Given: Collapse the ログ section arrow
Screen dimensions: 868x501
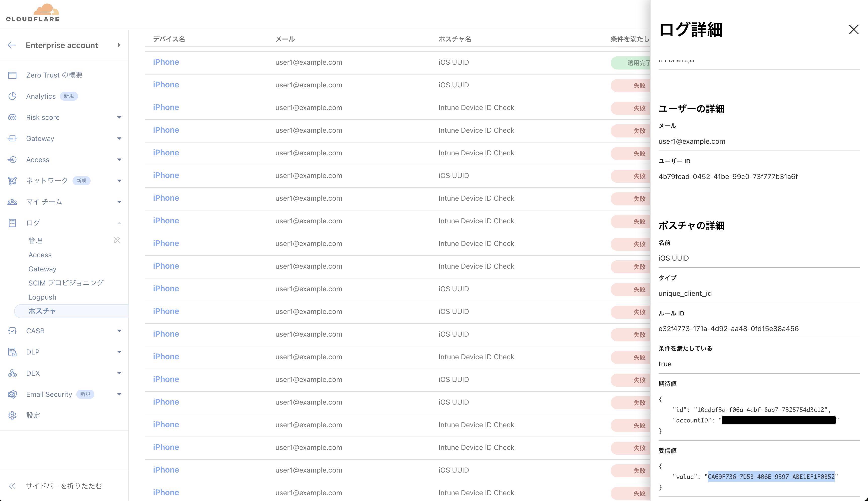Looking at the screenshot, I should (x=119, y=223).
